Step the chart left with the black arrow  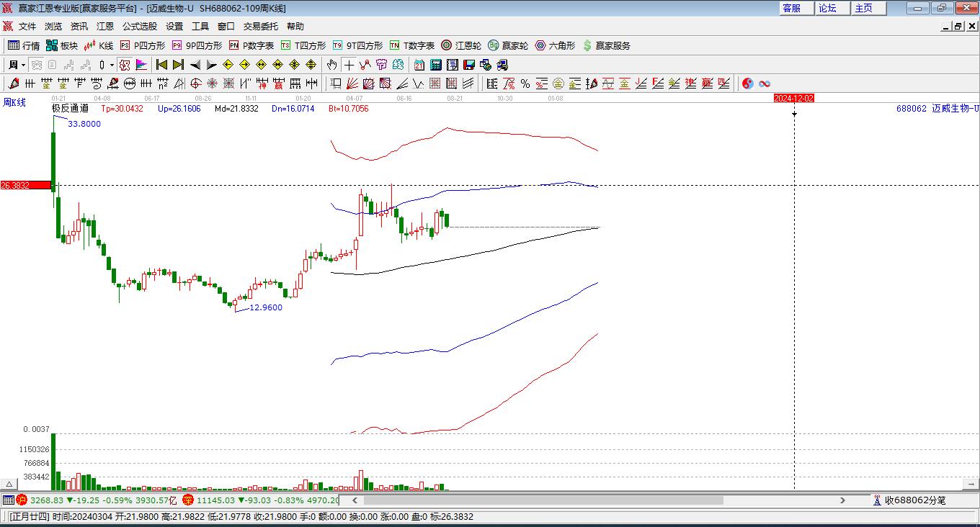pos(195,65)
